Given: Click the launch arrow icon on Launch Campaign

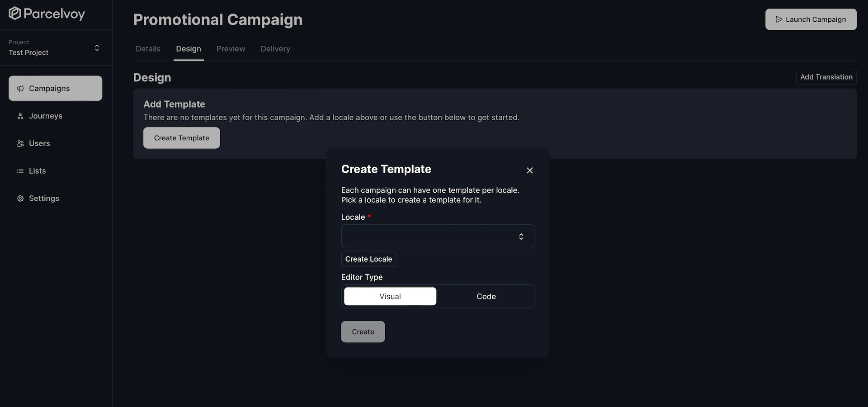Looking at the screenshot, I should [778, 19].
